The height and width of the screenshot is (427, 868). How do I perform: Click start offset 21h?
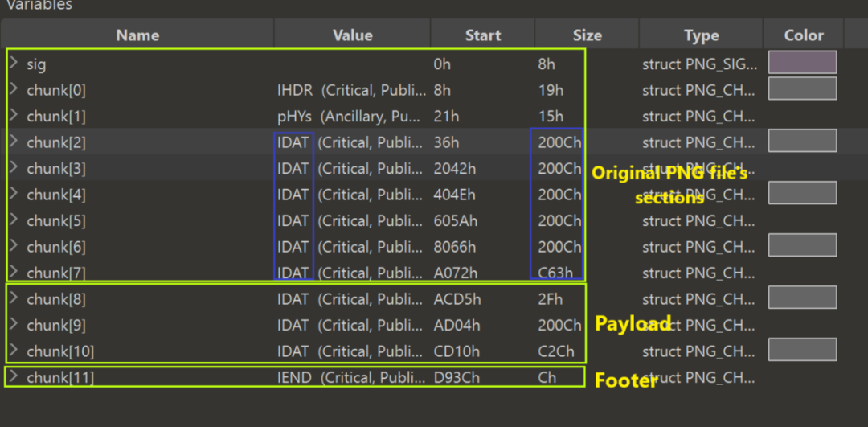click(x=446, y=117)
